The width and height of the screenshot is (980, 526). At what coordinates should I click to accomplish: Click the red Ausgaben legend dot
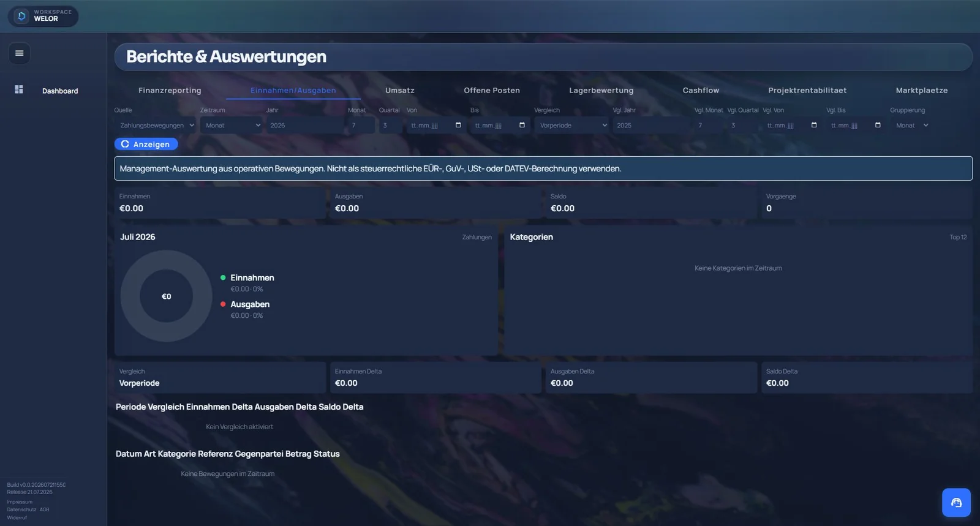pos(223,304)
